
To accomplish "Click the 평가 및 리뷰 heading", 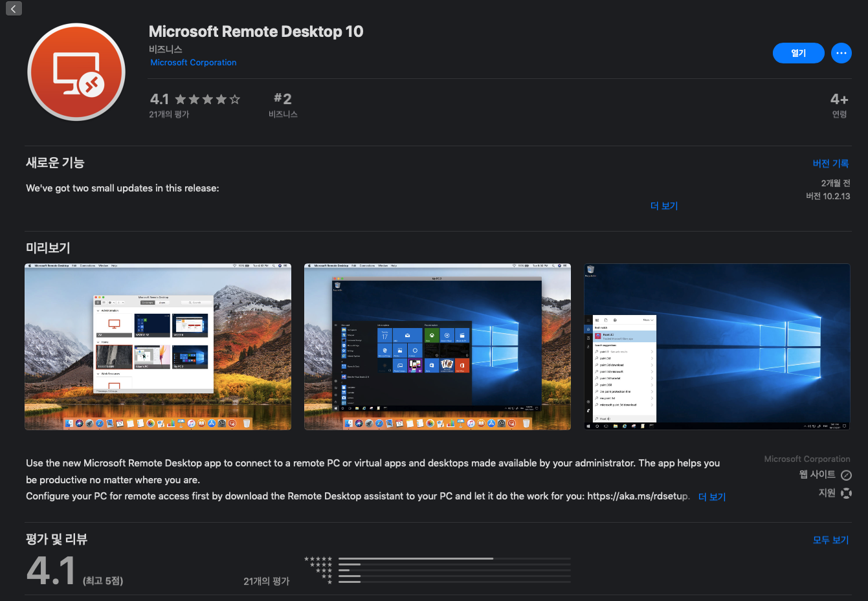I will 56,540.
